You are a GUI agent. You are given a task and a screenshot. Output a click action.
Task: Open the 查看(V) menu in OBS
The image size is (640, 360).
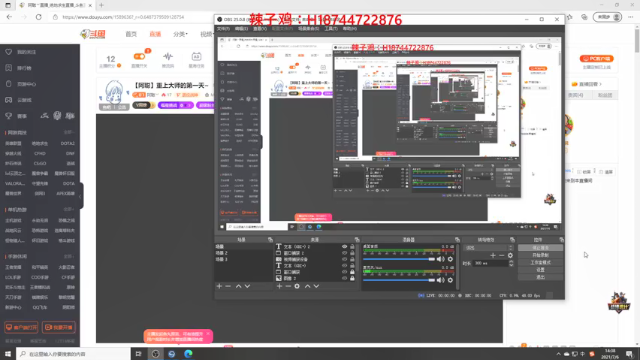pos(260,29)
